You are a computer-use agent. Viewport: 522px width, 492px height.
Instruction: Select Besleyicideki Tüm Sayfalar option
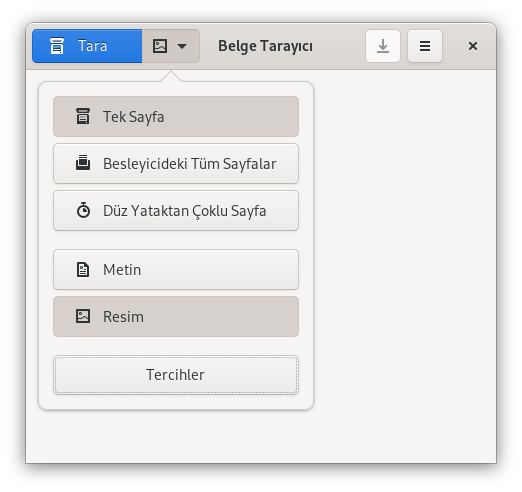(x=176, y=164)
